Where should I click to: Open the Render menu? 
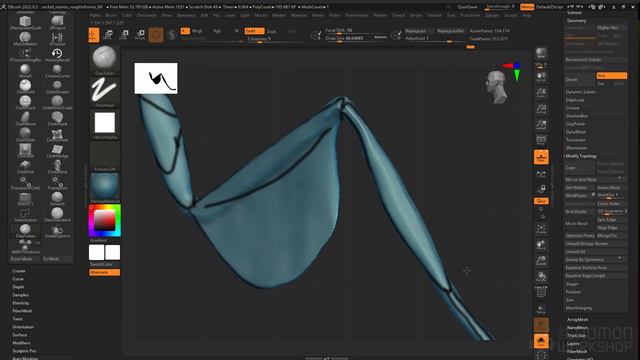(380, 15)
